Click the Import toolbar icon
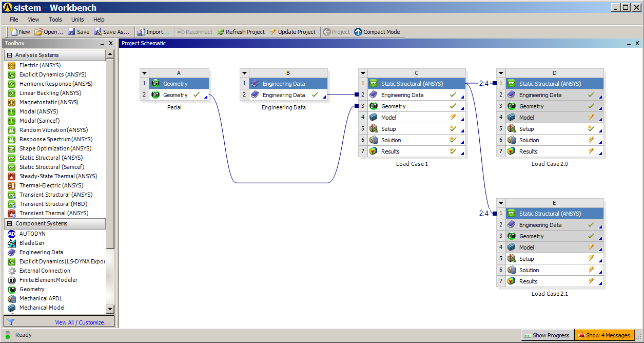This screenshot has height=343, width=644. (141, 32)
